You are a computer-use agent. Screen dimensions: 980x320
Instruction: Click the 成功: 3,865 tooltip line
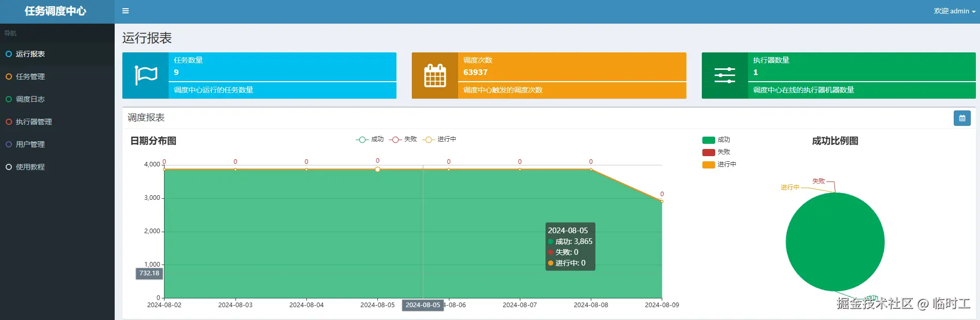point(570,241)
